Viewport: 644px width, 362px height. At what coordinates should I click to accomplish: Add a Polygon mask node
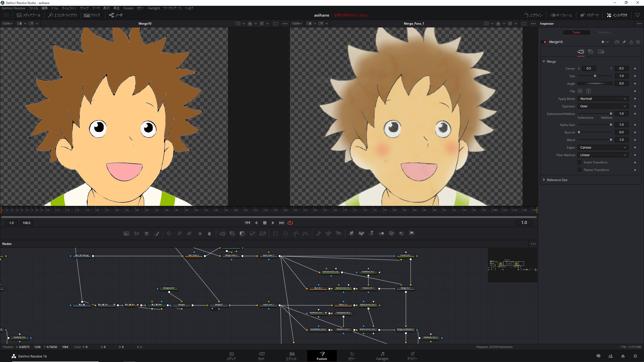(296, 233)
